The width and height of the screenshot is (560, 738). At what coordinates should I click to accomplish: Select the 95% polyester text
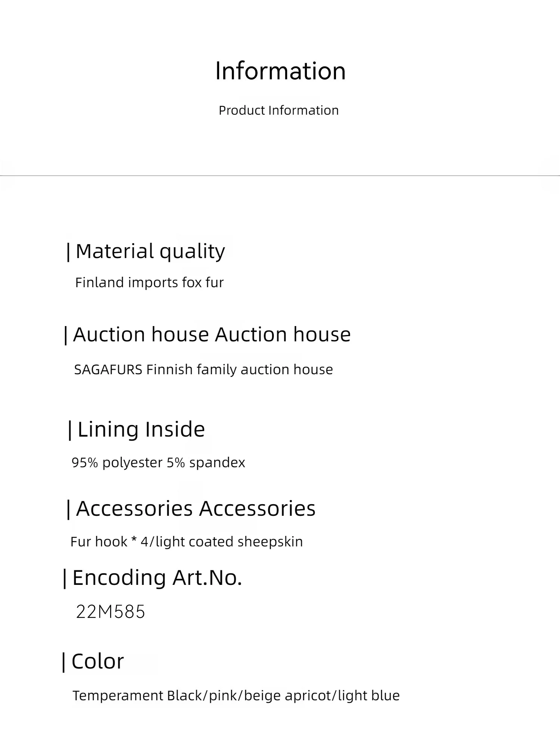(117, 463)
